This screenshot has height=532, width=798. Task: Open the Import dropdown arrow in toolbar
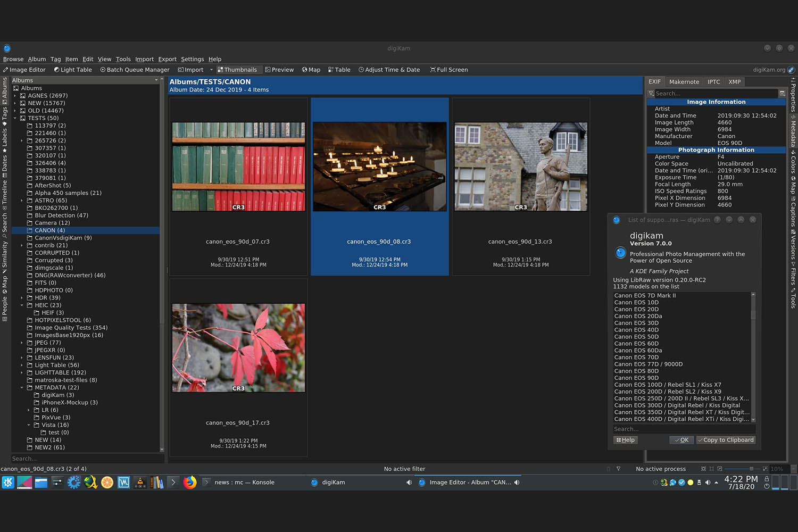click(211, 70)
